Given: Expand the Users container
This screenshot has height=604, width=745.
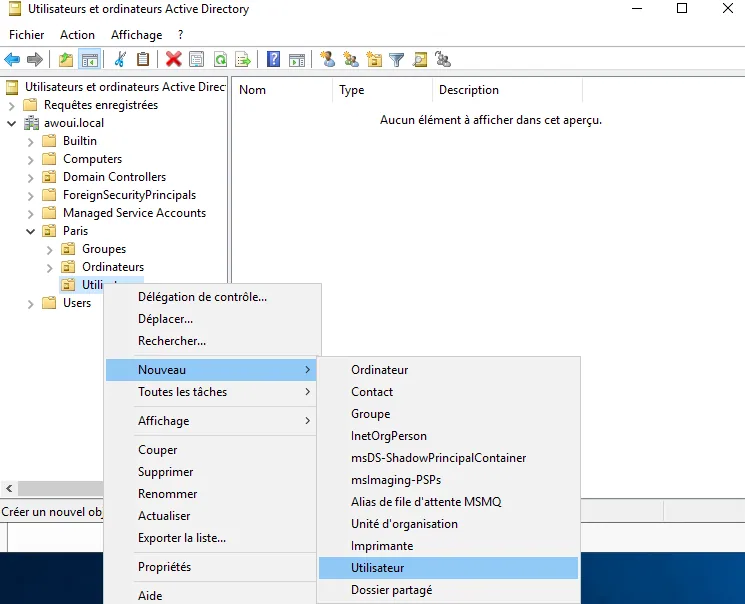Looking at the screenshot, I should tap(30, 304).
